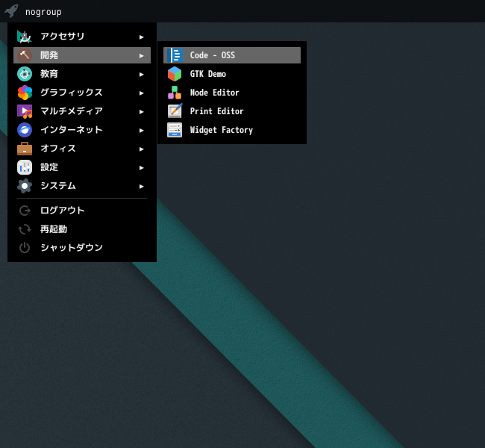This screenshot has width=485, height=448.
Task: Click the マルチメディア film icon
Action: (25, 111)
